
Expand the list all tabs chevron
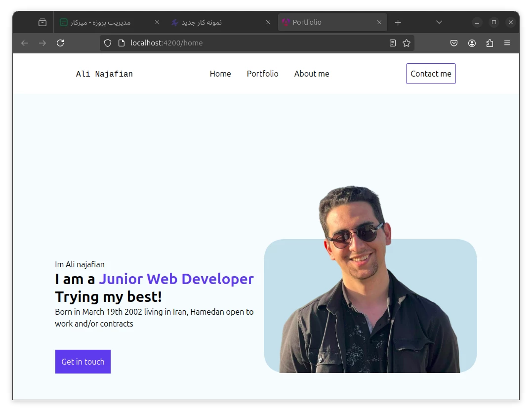pos(439,22)
